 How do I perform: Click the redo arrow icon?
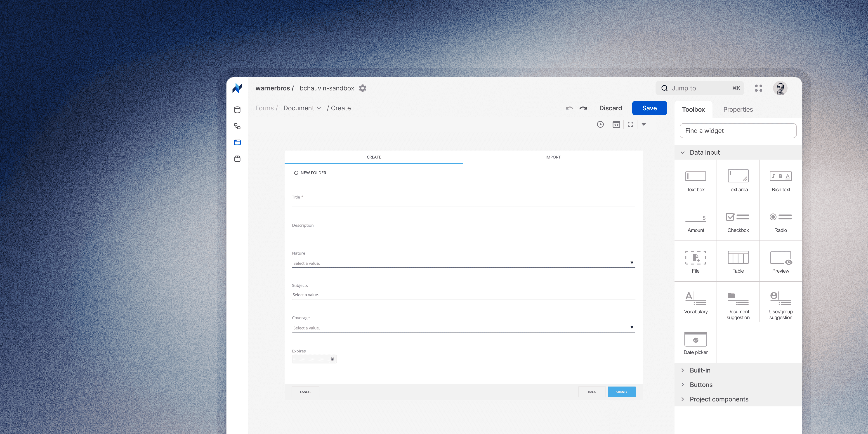point(583,108)
